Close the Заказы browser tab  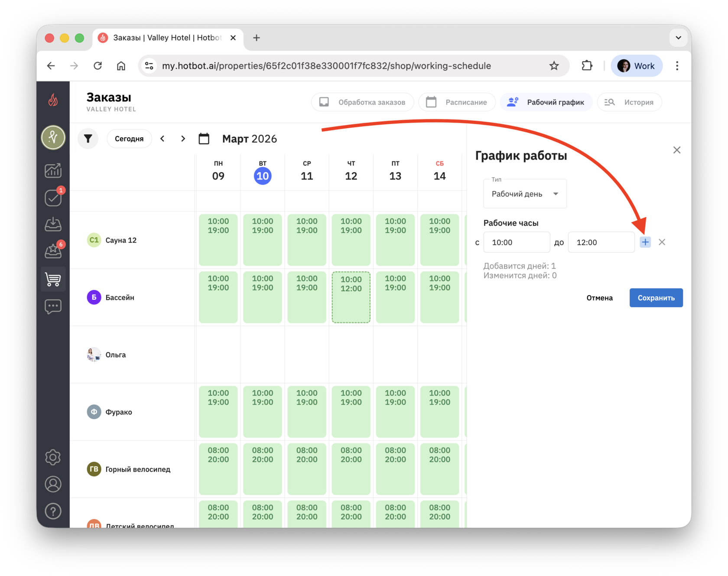pos(233,38)
